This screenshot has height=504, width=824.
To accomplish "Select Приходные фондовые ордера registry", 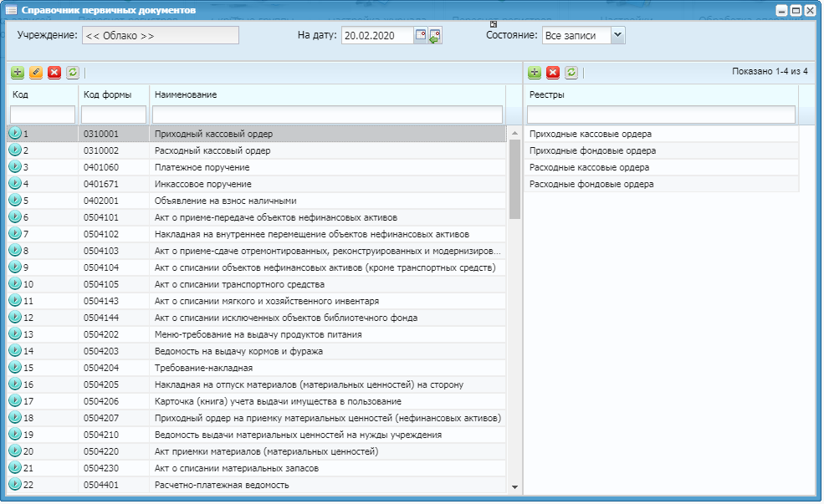I will click(x=661, y=150).
